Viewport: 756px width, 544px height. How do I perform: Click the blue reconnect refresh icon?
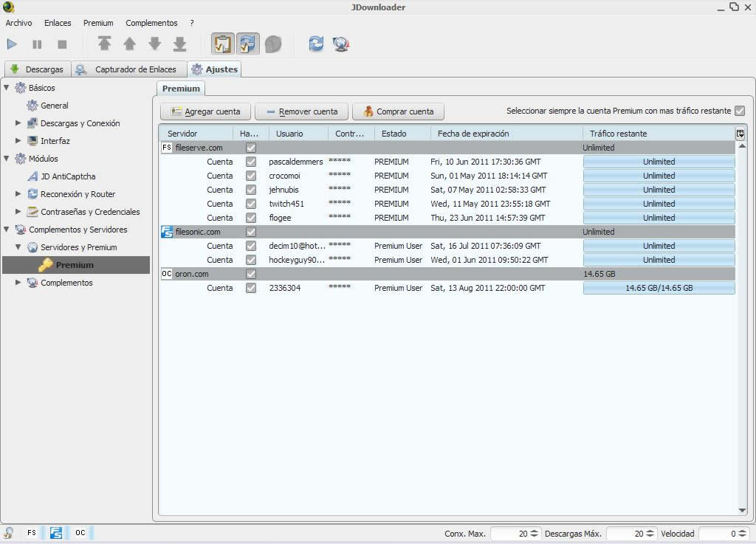[x=316, y=44]
